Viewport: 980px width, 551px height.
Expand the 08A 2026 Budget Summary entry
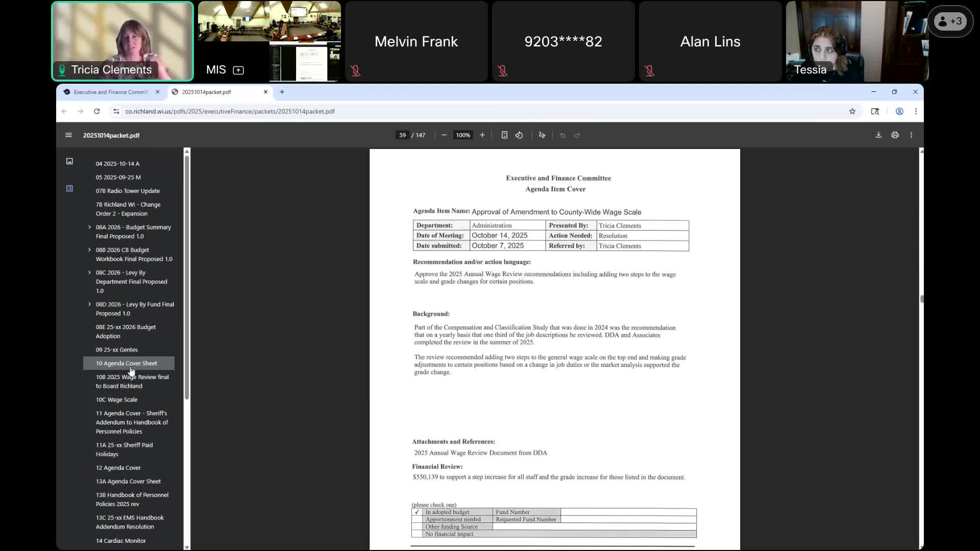click(89, 227)
